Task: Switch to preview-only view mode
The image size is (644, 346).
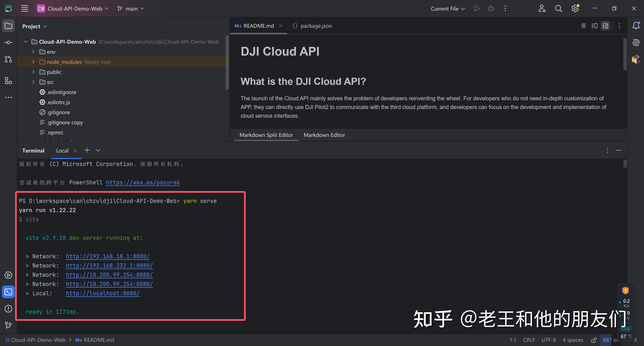Action: pos(605,26)
